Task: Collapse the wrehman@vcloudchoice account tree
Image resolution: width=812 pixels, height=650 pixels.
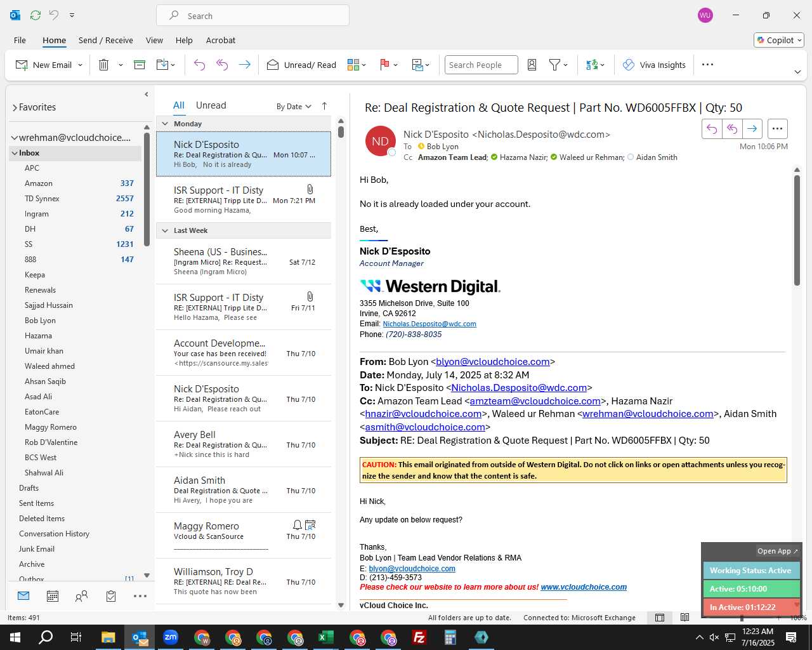Action: tap(14, 138)
